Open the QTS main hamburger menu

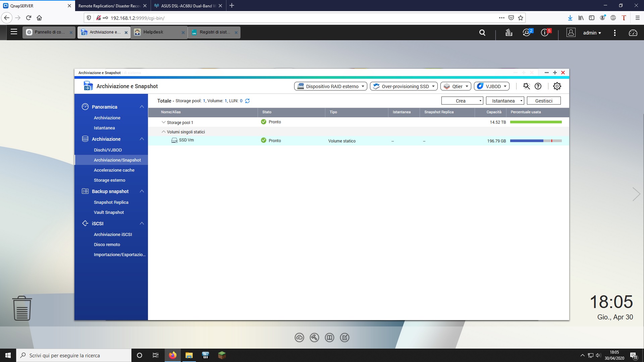click(14, 32)
